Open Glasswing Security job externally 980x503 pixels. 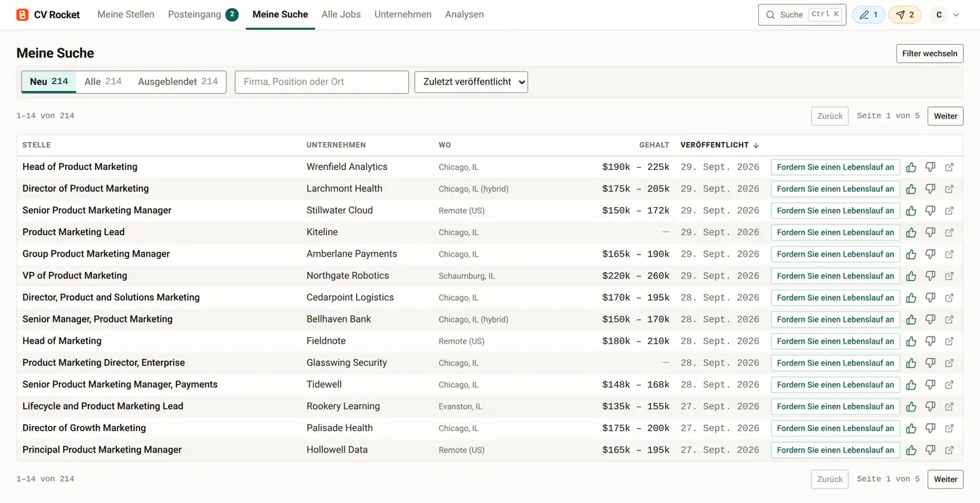pos(949,363)
